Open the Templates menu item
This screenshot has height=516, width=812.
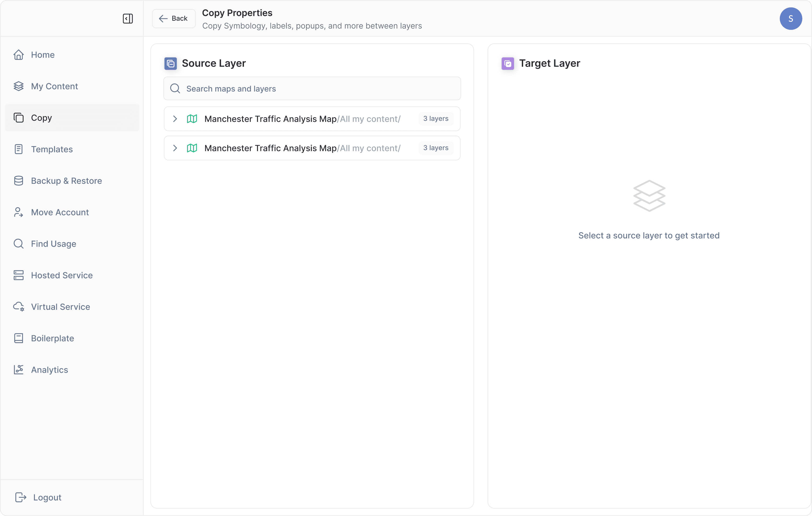(x=52, y=149)
